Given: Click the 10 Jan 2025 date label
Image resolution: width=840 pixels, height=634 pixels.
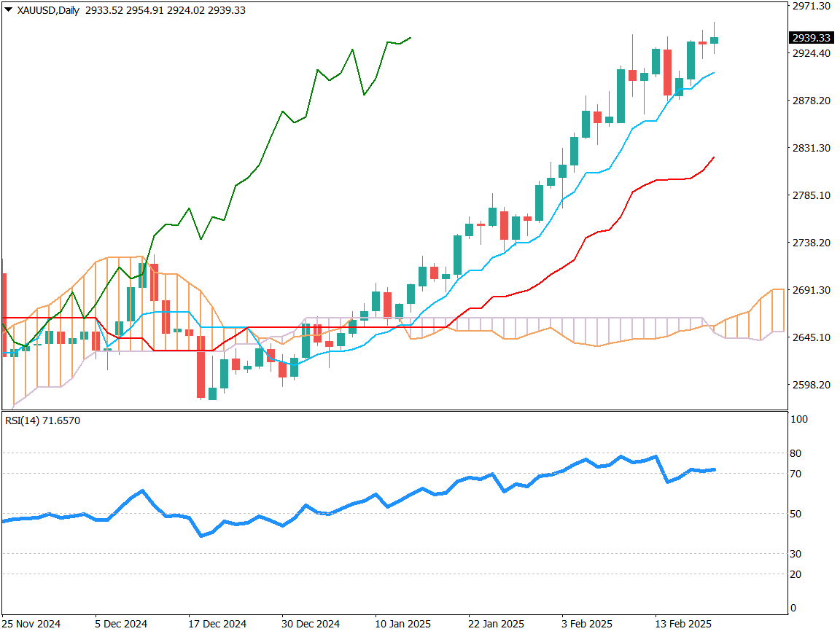Looking at the screenshot, I should [402, 624].
